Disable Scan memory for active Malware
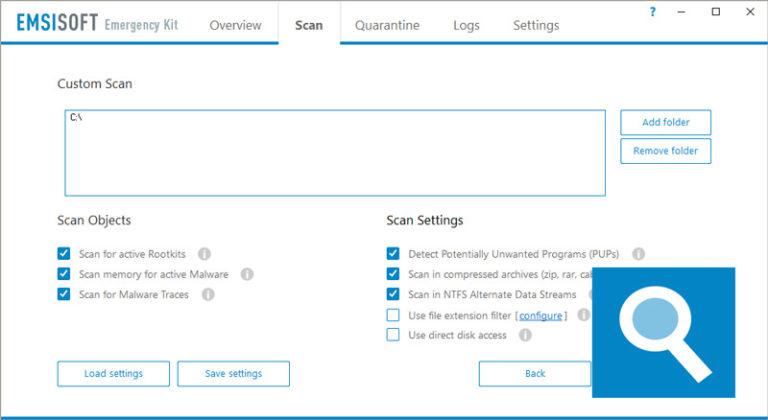Viewport: 768px width, 420px height. click(x=64, y=274)
